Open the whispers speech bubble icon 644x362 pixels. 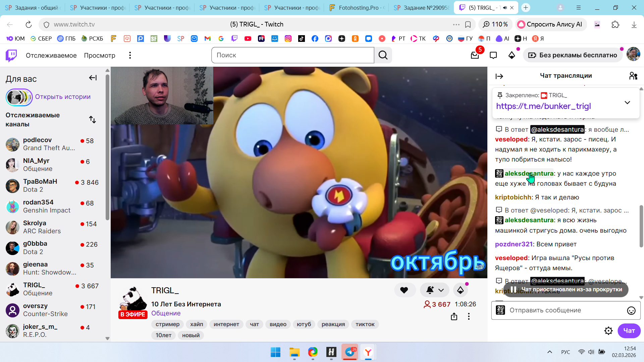pyautogui.click(x=493, y=55)
